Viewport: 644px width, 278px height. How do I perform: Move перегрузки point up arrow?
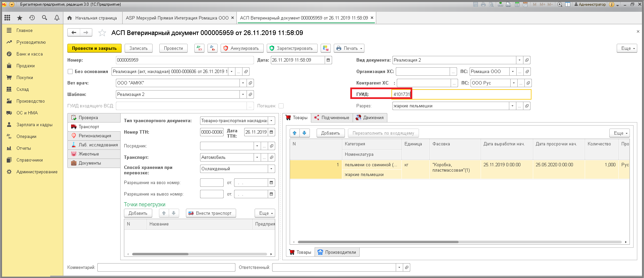pyautogui.click(x=164, y=213)
